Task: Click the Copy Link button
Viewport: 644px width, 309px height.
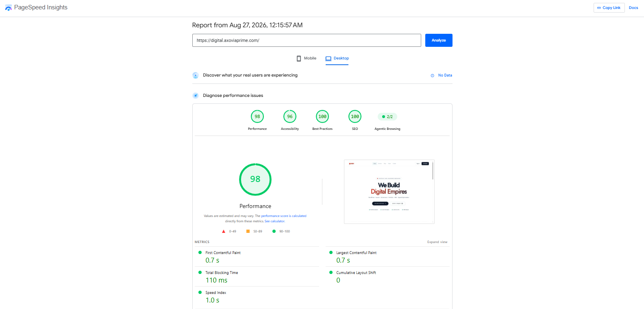Action: pyautogui.click(x=609, y=8)
